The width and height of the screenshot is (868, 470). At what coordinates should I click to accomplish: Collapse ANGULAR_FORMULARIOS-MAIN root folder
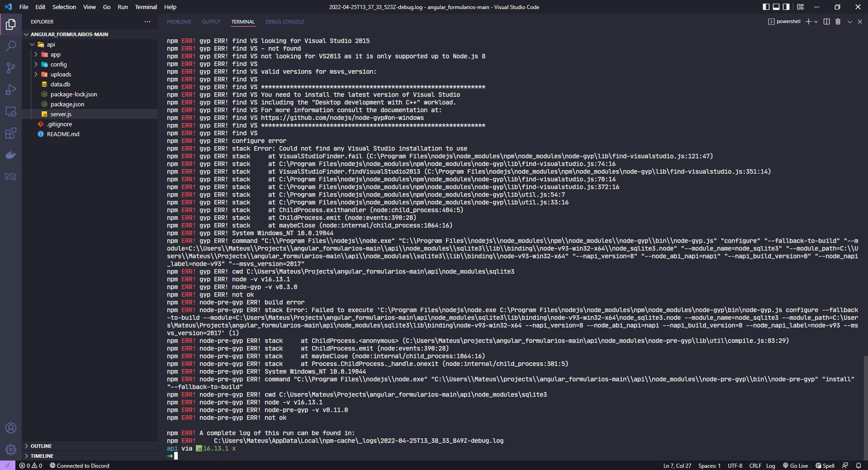(70, 34)
